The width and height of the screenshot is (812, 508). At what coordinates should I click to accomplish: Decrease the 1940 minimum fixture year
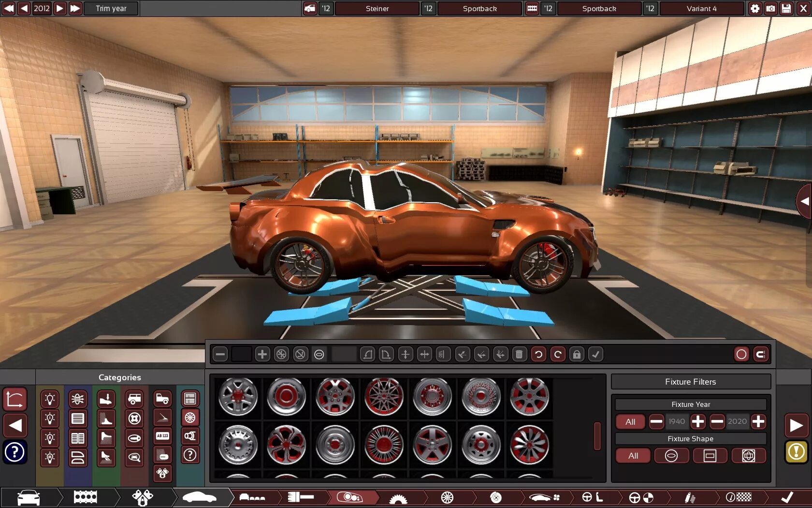pos(656,422)
